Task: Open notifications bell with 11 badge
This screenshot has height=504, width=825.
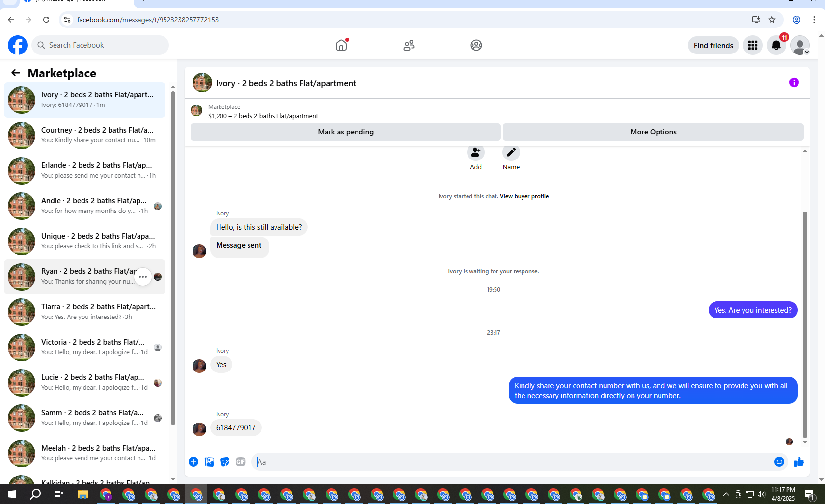Action: click(x=776, y=45)
